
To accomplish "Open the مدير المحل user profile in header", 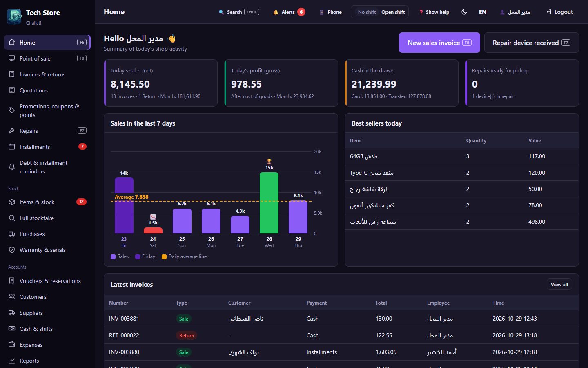I will (x=515, y=12).
